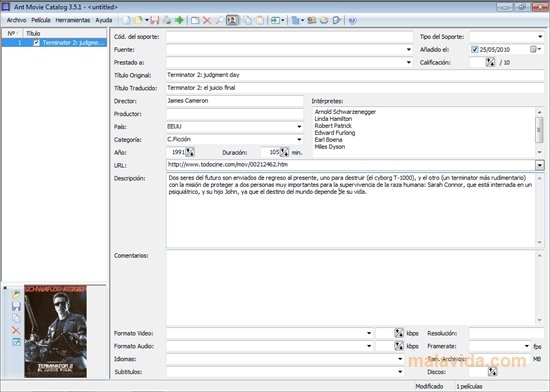
Task: Click in the Director text field
Action: click(x=235, y=101)
